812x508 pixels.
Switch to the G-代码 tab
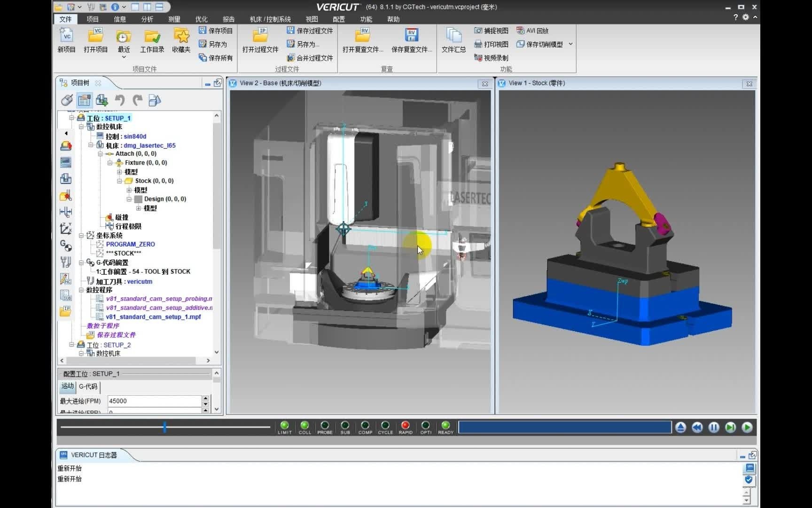coord(88,386)
